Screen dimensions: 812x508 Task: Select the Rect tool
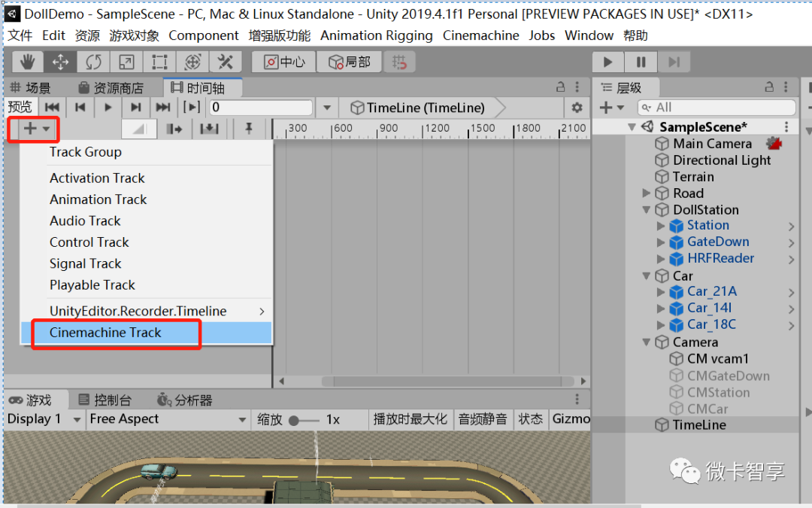[x=159, y=62]
